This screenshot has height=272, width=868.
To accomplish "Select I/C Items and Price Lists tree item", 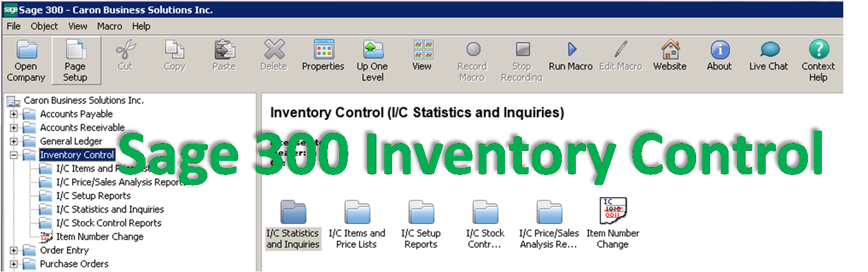I will pyautogui.click(x=104, y=168).
